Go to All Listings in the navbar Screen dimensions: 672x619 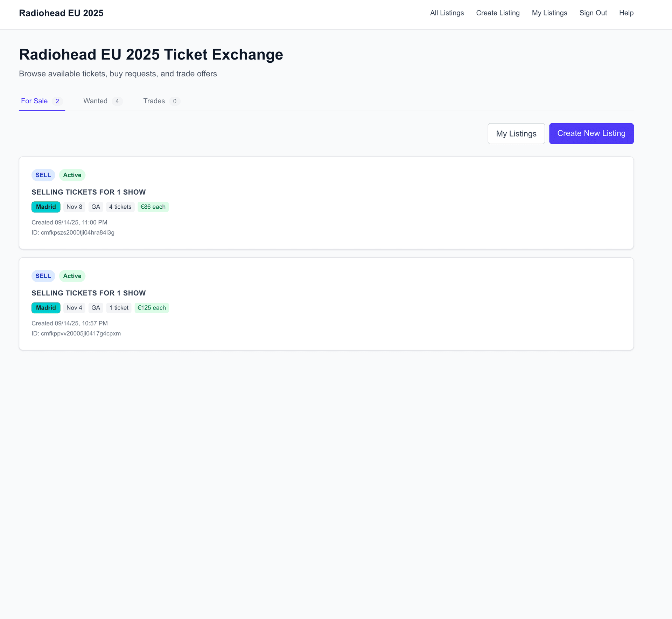pyautogui.click(x=447, y=13)
